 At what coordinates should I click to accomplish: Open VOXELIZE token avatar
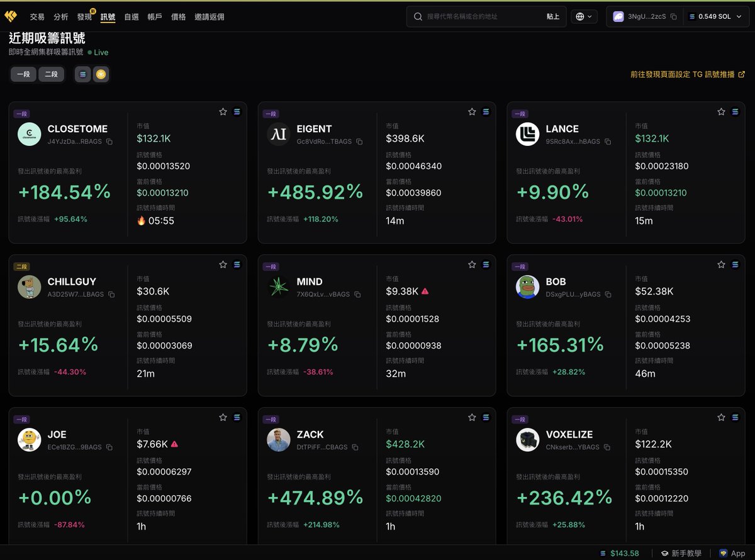coord(528,440)
